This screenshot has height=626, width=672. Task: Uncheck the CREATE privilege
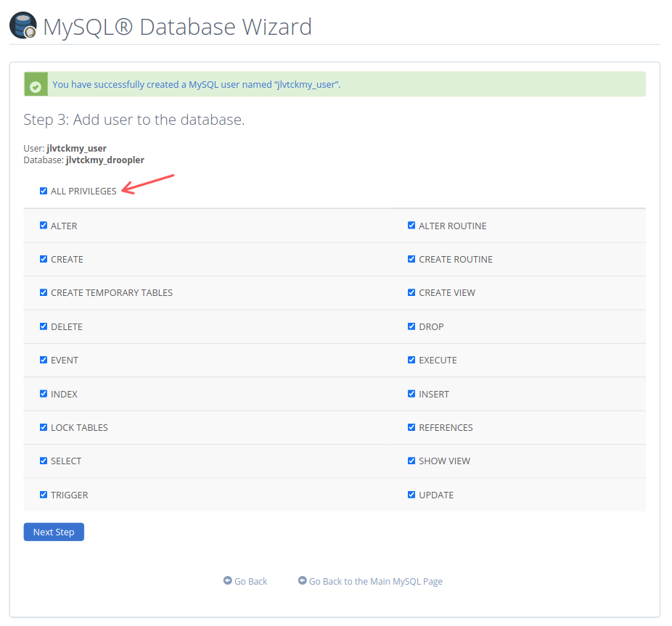pyautogui.click(x=44, y=259)
